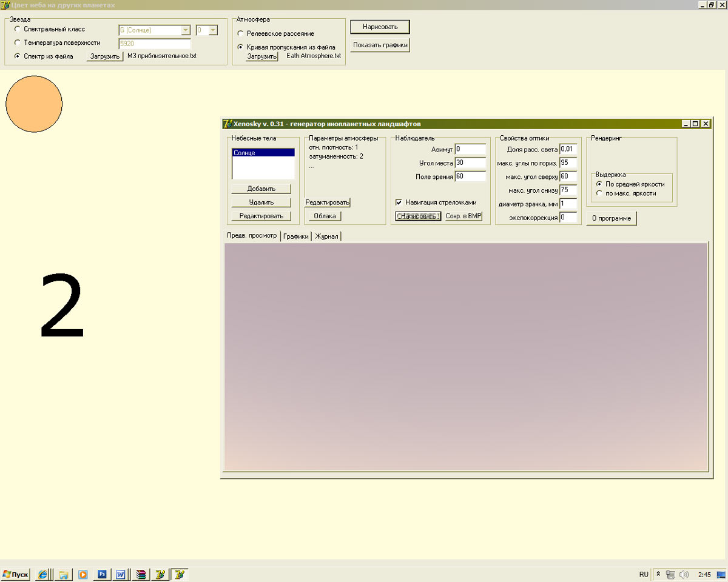This screenshot has height=582, width=728.
Task: Click the Азимут input field
Action: pyautogui.click(x=470, y=149)
